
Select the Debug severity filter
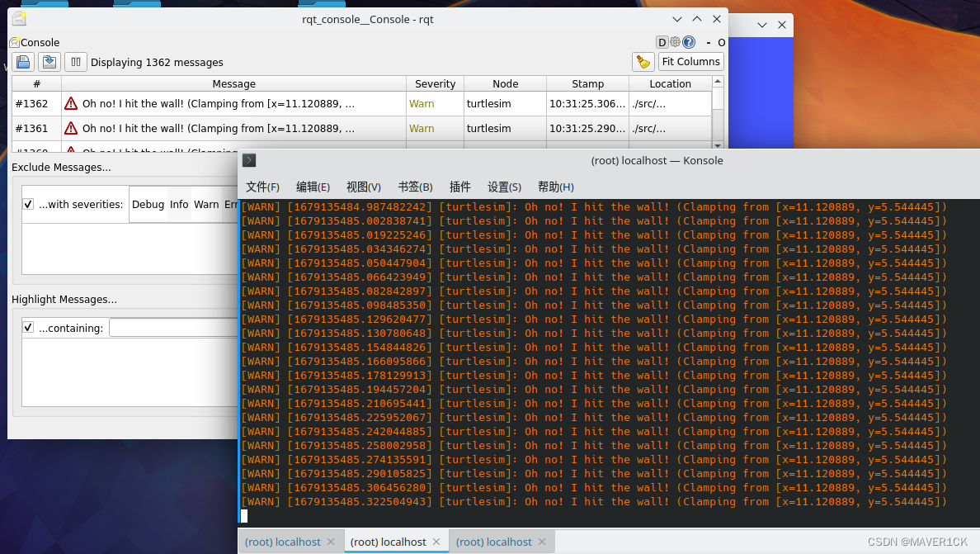[x=148, y=205]
